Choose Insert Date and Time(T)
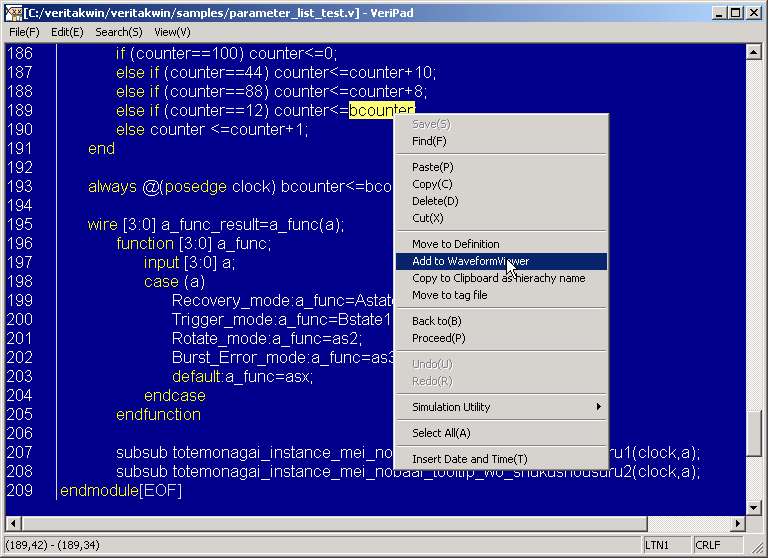The height and width of the screenshot is (558, 768). point(469,459)
